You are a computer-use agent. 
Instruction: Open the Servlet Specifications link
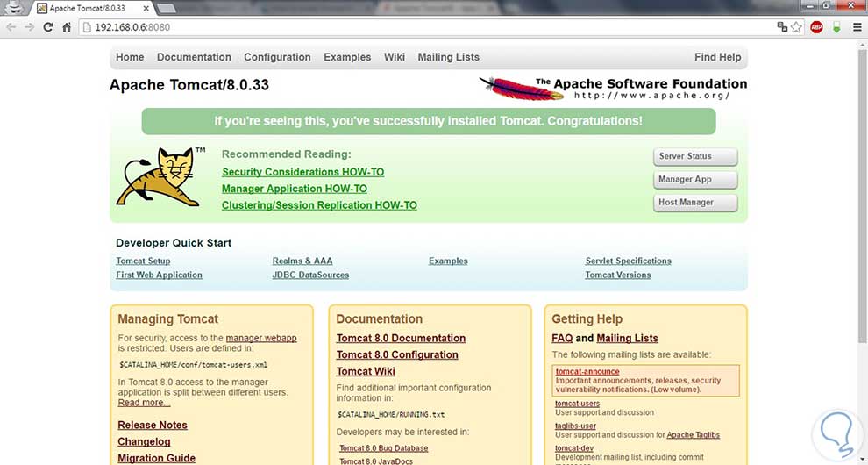point(629,261)
